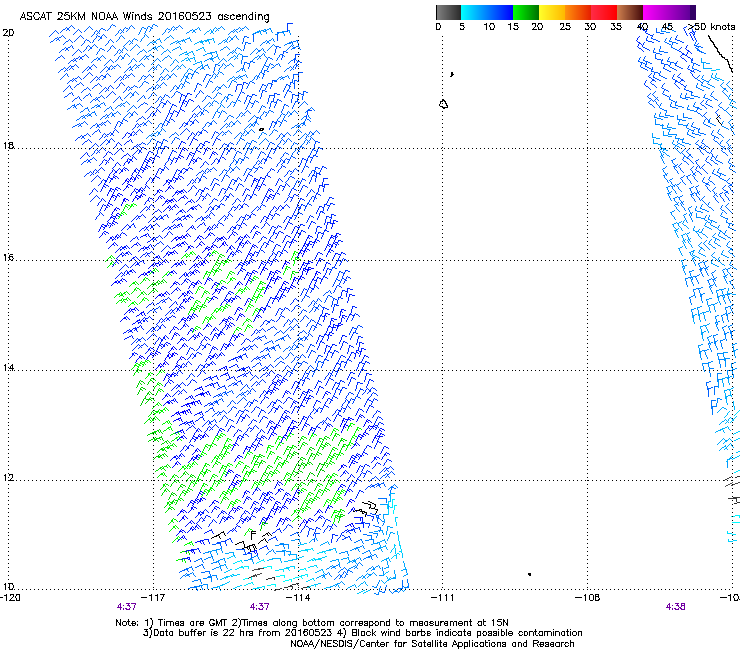Click the blue 10-15 knots color segment
Screen dimensions: 740x650
[500, 12]
